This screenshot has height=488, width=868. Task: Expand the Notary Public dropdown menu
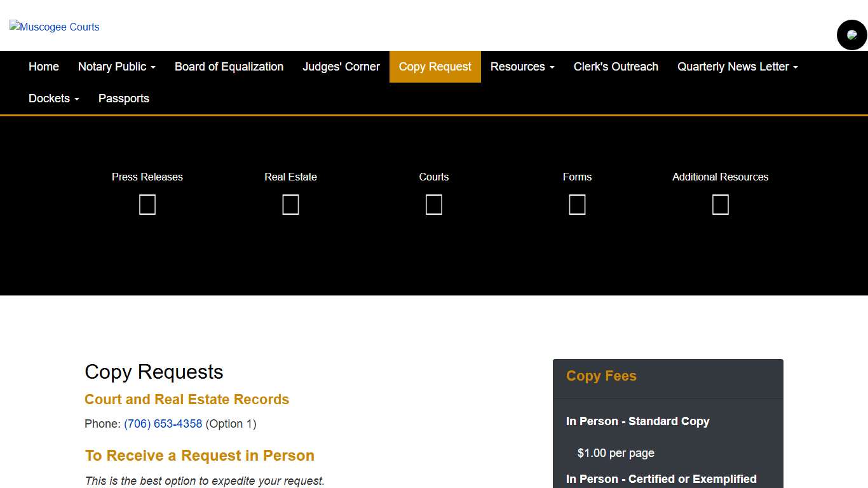116,67
